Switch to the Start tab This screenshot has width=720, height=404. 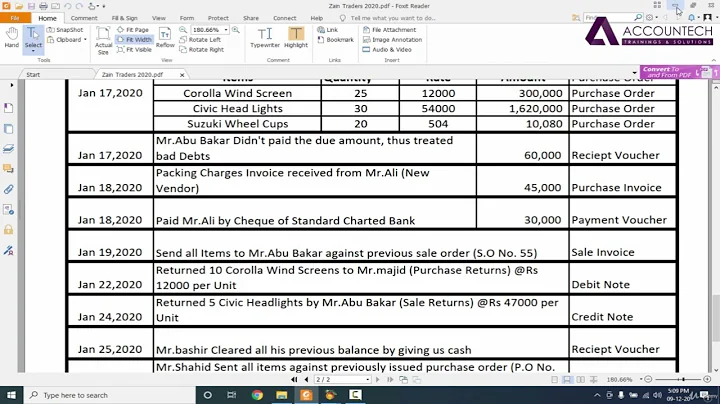[x=33, y=74]
